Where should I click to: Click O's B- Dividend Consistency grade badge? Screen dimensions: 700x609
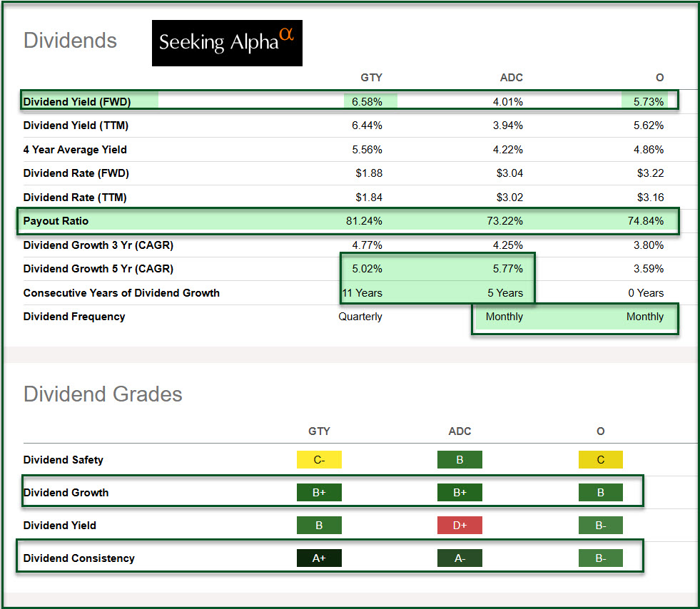(600, 558)
